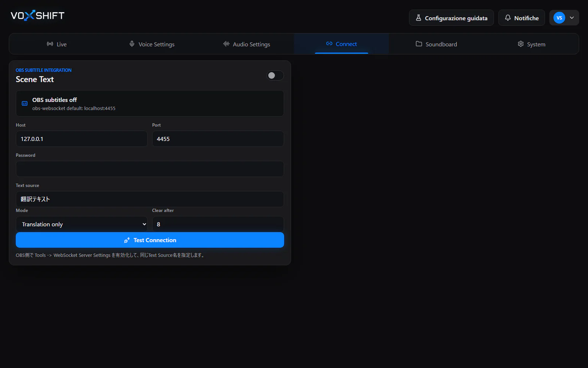The height and width of the screenshot is (368, 588).
Task: Click the bell icon in Notifiche
Action: coord(508,18)
